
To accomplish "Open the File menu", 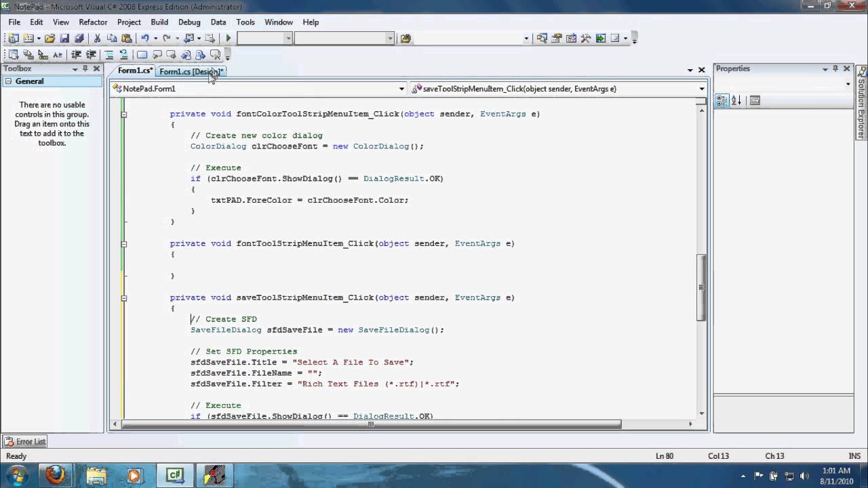I will point(14,22).
